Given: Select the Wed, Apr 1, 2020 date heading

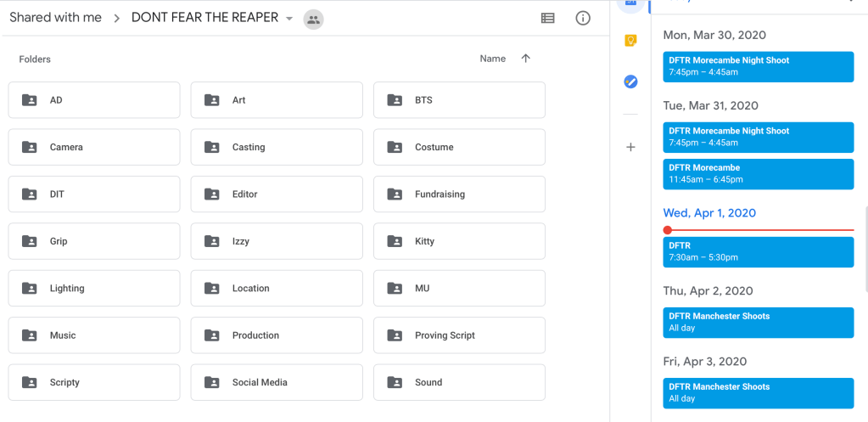Looking at the screenshot, I should pos(709,213).
